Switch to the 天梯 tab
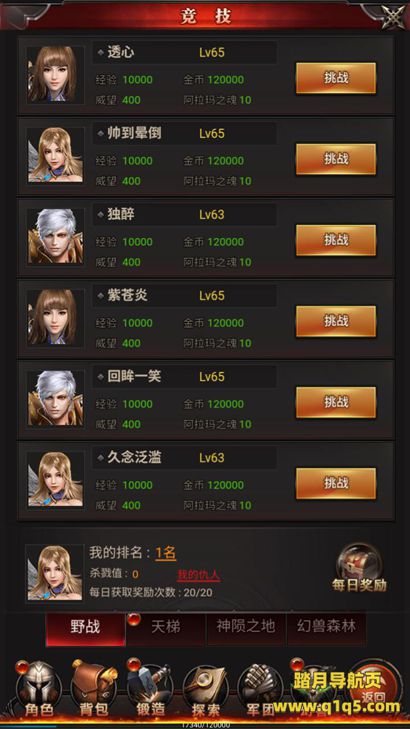This screenshot has height=729, width=410. click(165, 628)
